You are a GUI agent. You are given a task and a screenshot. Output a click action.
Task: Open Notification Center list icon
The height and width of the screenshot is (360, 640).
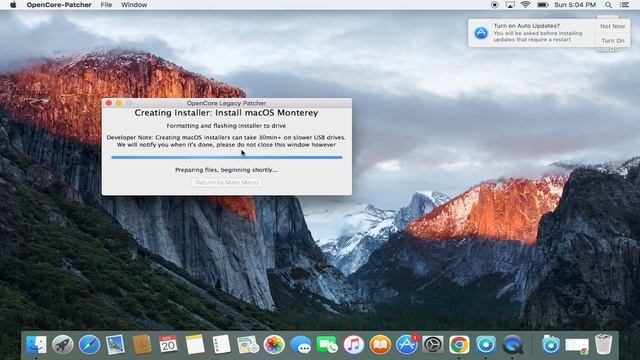(624, 5)
